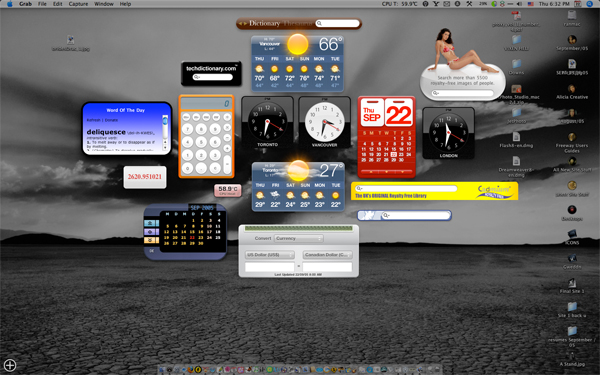Screen dimensions: 600x375
Task: Open the Canadian Dollar dropdown
Action: pos(328,254)
